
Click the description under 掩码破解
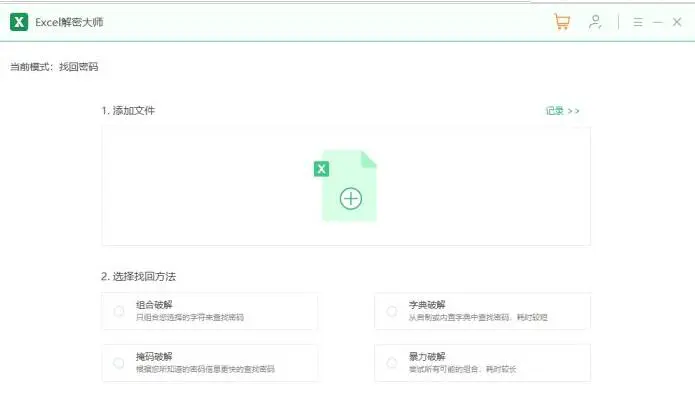pyautogui.click(x=205, y=369)
